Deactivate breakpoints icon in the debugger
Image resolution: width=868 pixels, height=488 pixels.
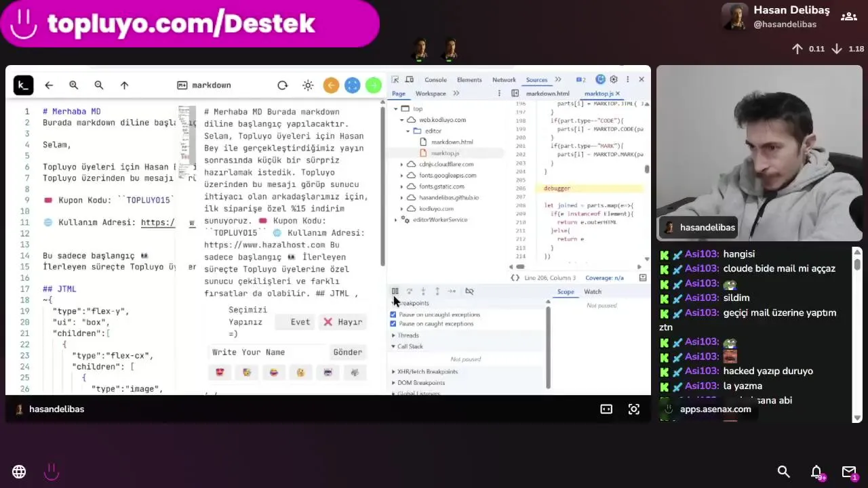pos(469,291)
